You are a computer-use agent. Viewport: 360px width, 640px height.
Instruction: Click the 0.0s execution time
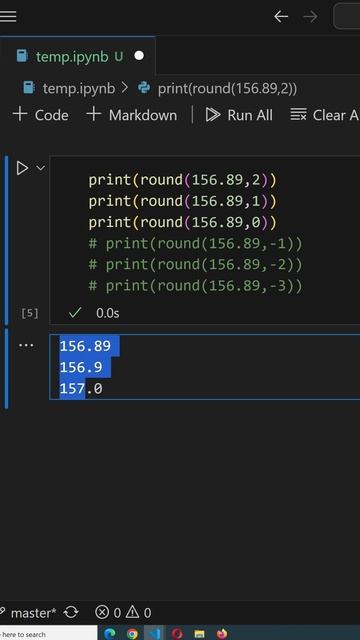108,313
